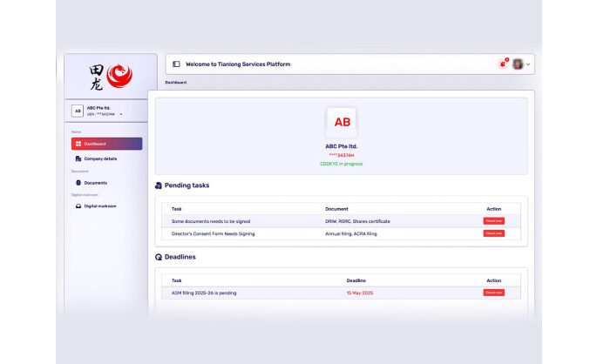Expand the ABC Pte ltd. company switcher
Image resolution: width=597 pixels, height=364 pixels.
[121, 114]
